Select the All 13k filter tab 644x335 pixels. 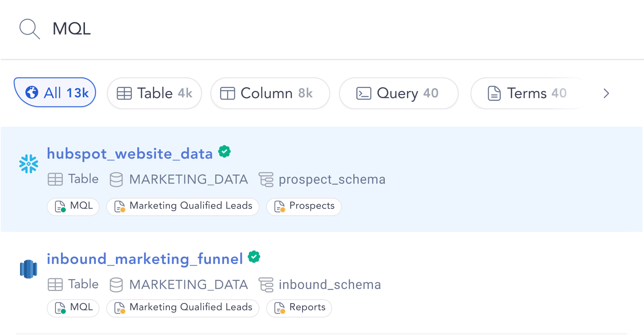pyautogui.click(x=55, y=92)
